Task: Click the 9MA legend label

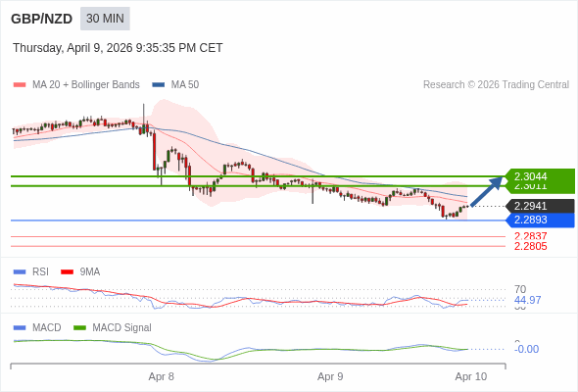Action: pyautogui.click(x=90, y=272)
